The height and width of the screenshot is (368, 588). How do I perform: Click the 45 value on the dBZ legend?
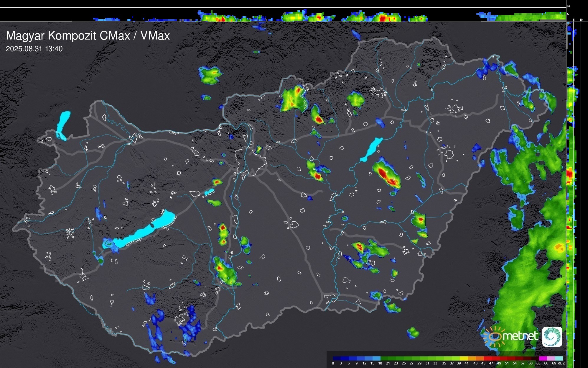483,363
